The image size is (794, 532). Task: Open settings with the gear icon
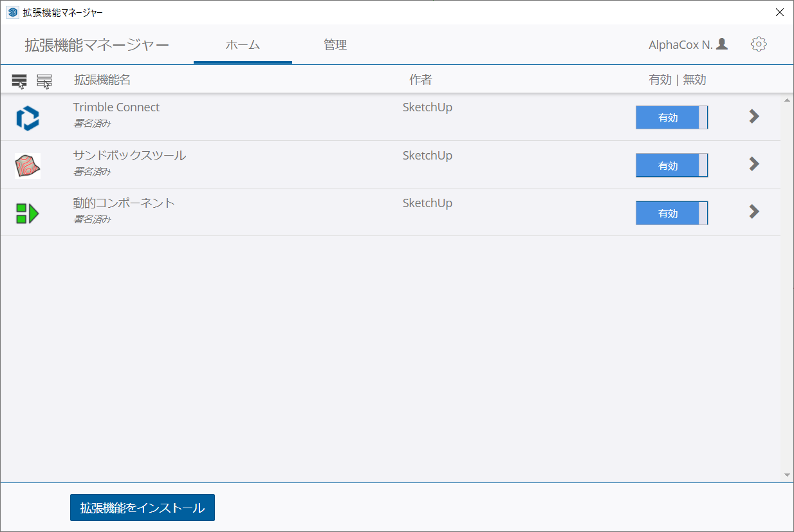[759, 44]
